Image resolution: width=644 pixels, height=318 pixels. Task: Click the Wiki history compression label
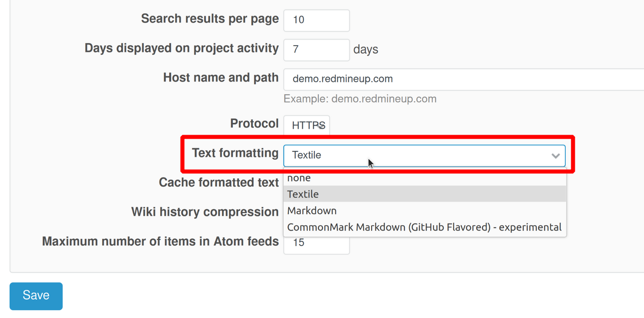tap(205, 212)
